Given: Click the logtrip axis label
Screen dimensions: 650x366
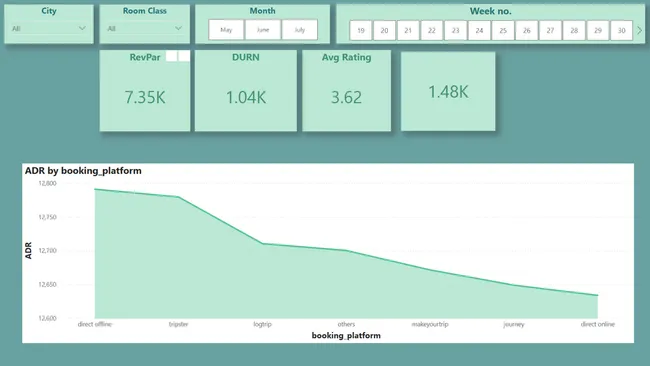Looking at the screenshot, I should [262, 324].
